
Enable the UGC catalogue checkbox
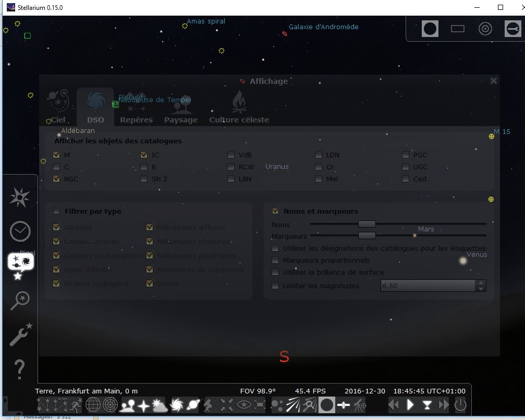(x=406, y=167)
